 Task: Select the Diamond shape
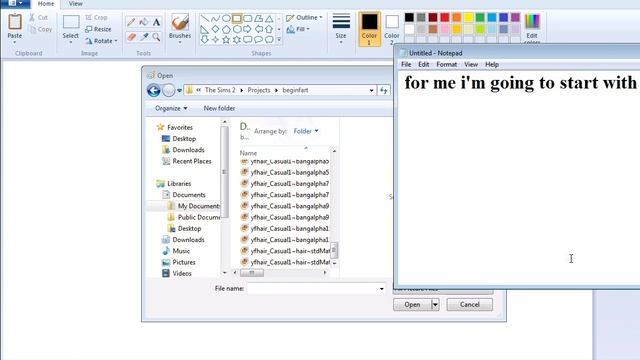[216, 29]
